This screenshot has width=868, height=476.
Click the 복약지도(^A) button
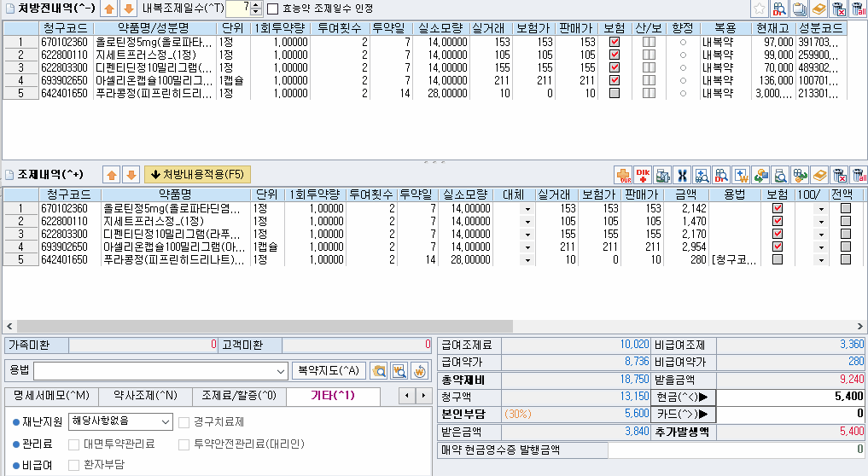[x=329, y=371]
